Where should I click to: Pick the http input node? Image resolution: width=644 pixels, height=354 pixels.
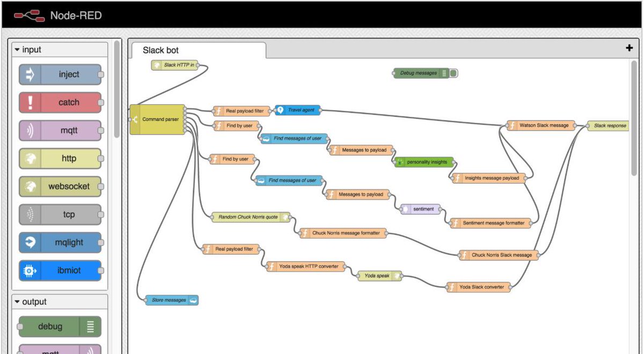60,158
